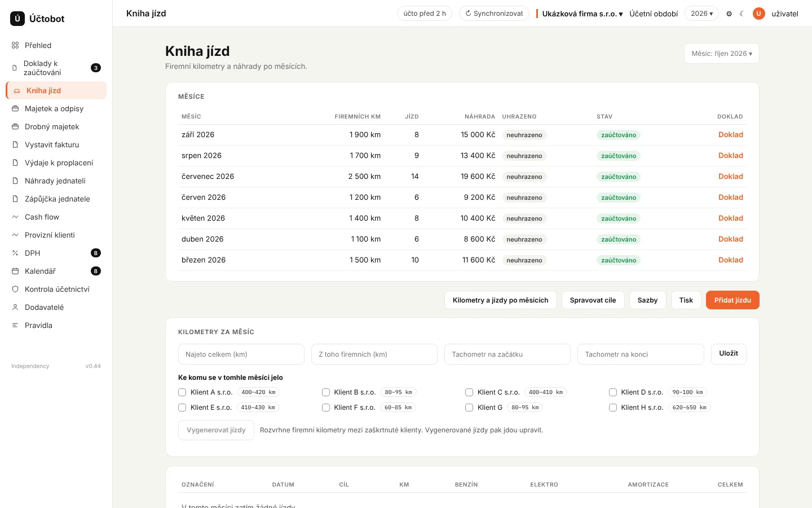
Task: Click the Tisk button
Action: (x=686, y=300)
